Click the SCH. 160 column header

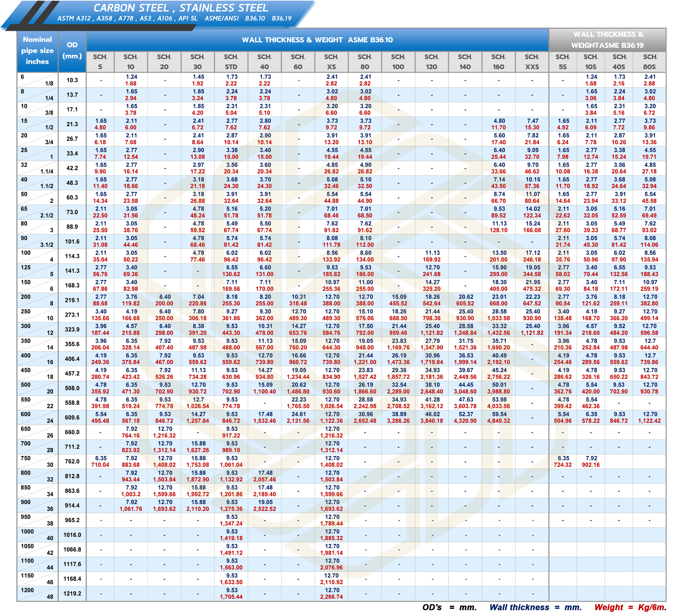pos(498,62)
